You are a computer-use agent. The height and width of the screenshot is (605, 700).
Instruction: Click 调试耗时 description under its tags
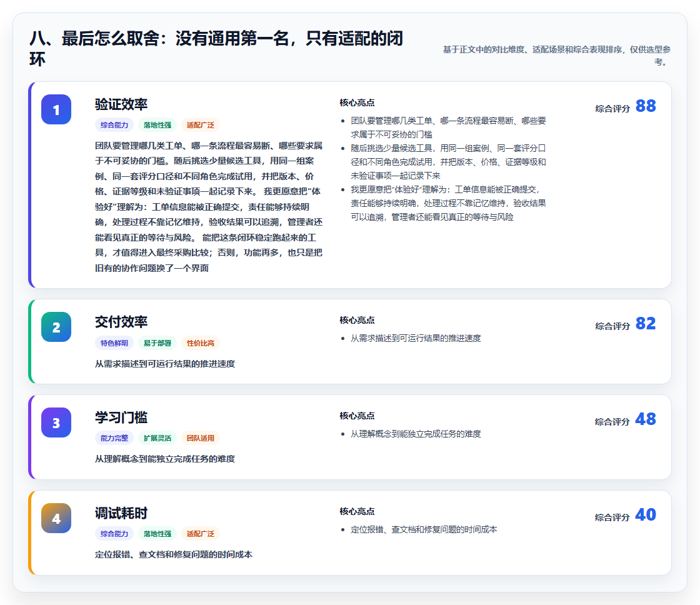[174, 554]
